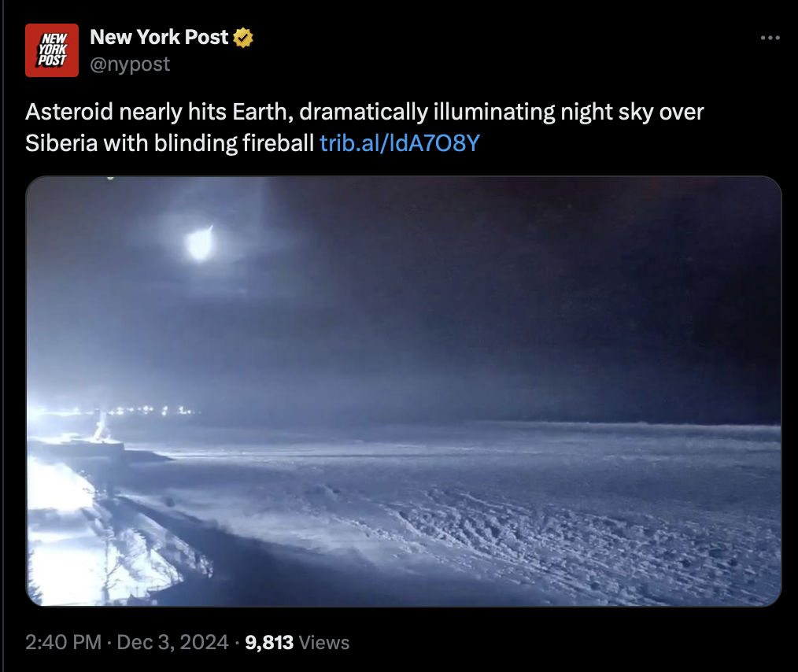Click the 'Siberia with blinding fireball' text line
This screenshot has height=672, width=798.
tap(169, 143)
